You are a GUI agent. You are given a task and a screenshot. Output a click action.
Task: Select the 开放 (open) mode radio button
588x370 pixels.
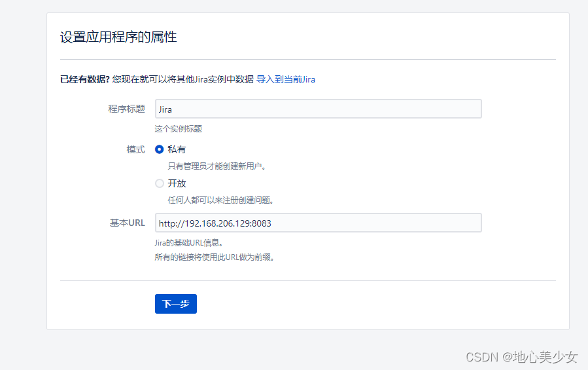[x=160, y=183]
